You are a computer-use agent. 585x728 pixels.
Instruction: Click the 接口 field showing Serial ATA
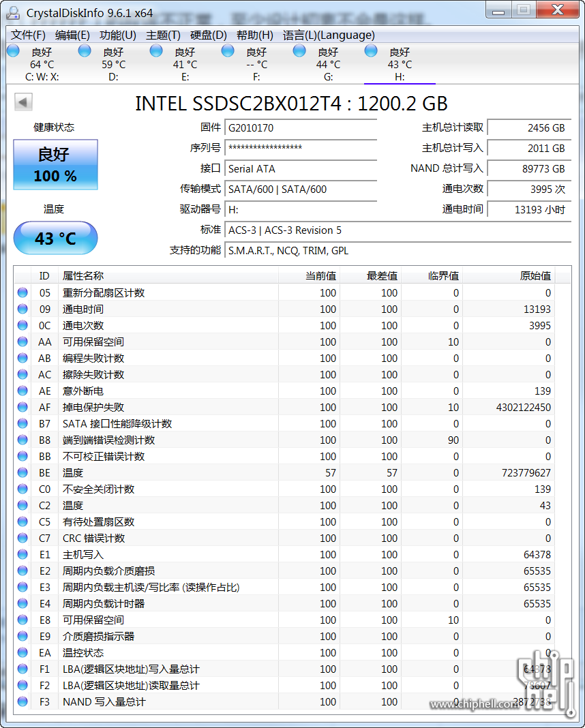pos(301,168)
